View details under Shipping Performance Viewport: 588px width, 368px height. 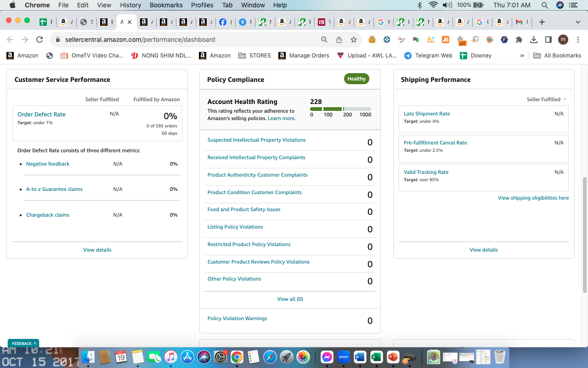point(484,250)
